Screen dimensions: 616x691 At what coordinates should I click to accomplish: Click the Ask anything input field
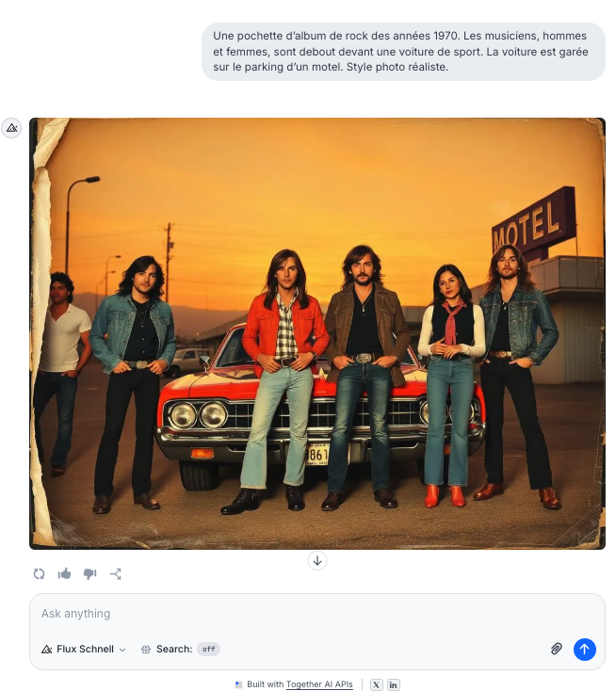317,614
